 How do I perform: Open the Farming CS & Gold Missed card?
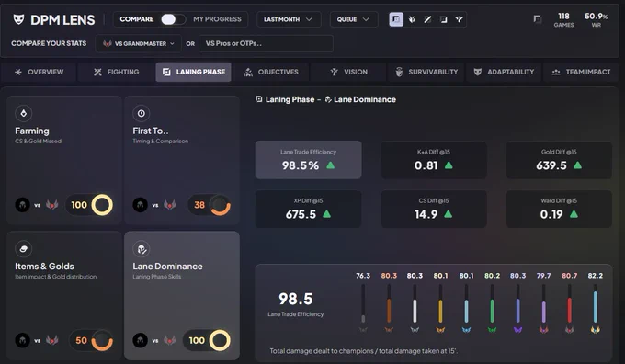click(64, 160)
